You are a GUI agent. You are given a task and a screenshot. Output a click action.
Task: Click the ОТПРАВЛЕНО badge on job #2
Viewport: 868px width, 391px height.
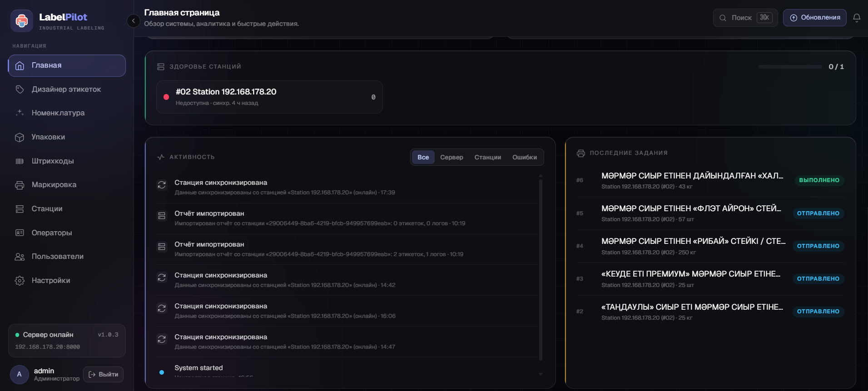[818, 312]
